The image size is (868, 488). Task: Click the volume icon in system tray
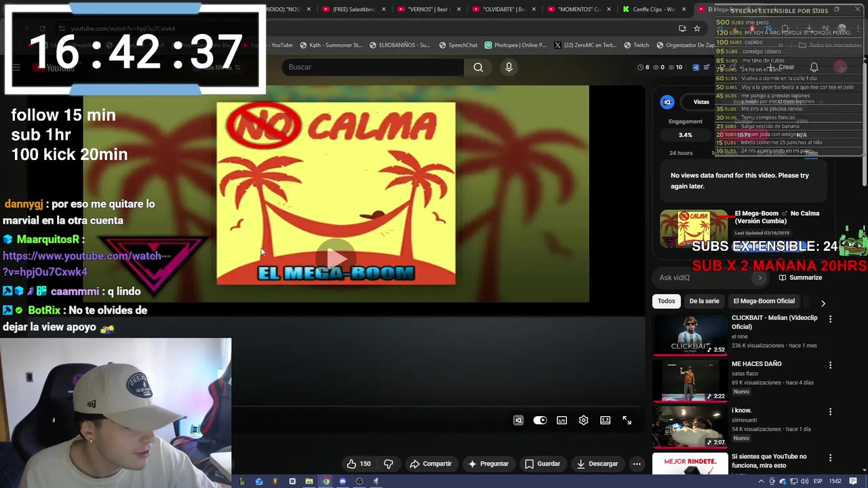pos(805,481)
